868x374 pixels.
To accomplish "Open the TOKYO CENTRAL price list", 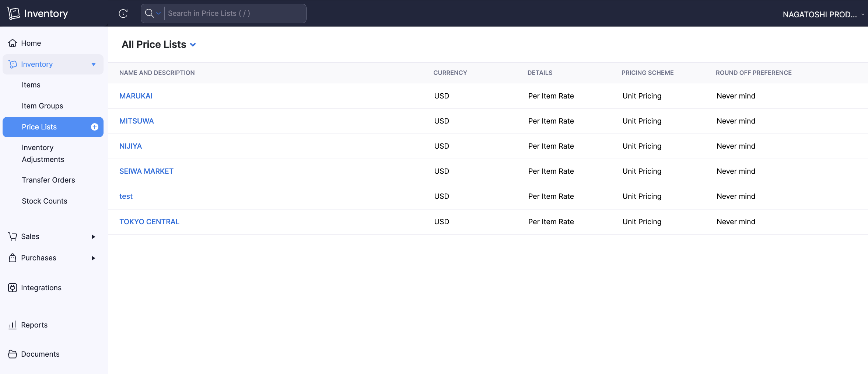I will click(x=149, y=222).
